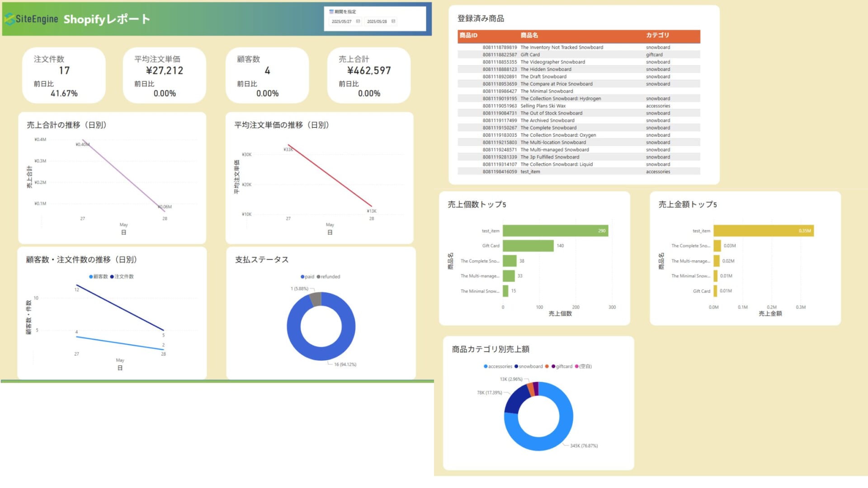Screen dimensions: 868x488
Task: Select the green The Complete Sno... bar showing 38
Action: tap(509, 261)
